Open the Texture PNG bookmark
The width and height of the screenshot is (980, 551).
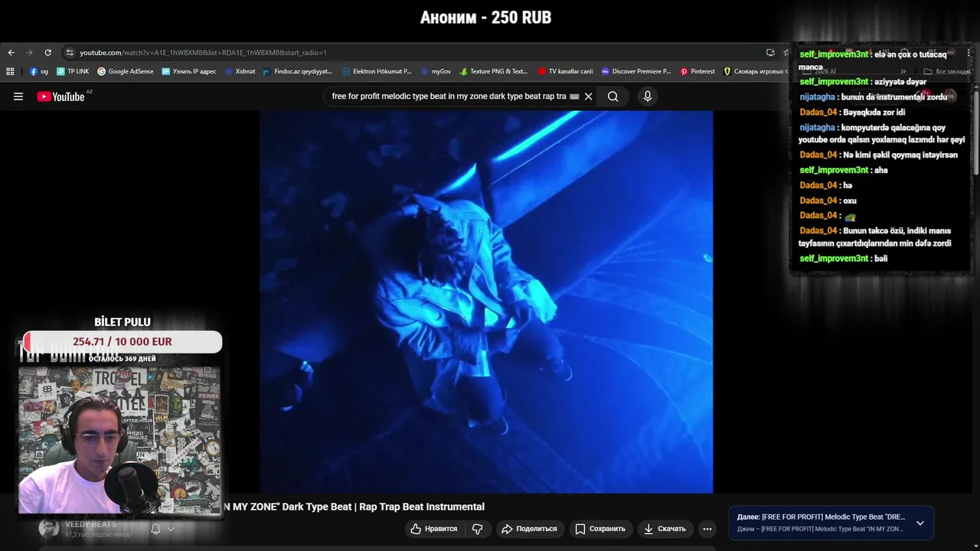coord(494,71)
